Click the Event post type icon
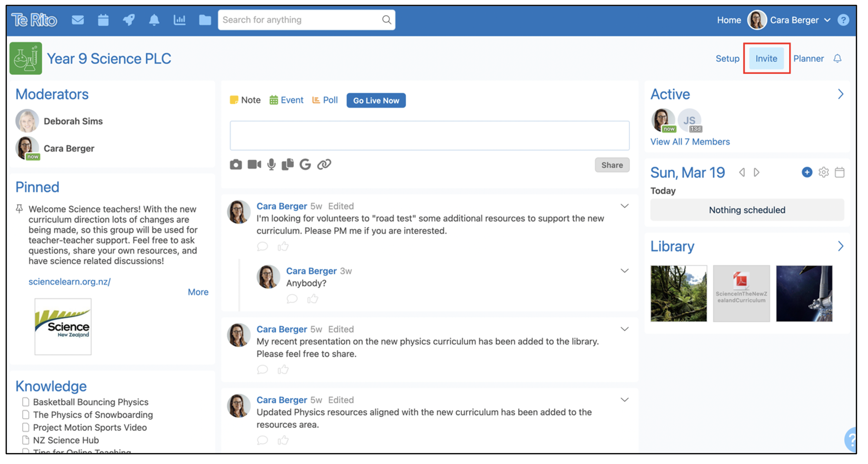This screenshot has height=464, width=868. coord(273,100)
